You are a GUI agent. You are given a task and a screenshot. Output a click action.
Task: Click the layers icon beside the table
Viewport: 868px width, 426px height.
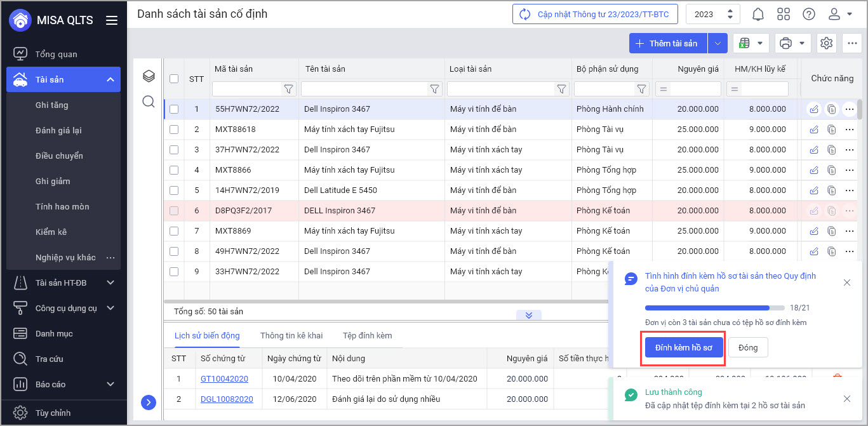[149, 77]
